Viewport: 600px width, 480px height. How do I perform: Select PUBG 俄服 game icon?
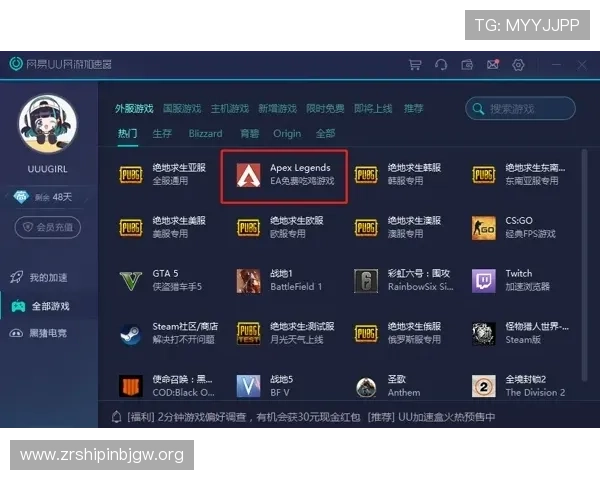tap(366, 334)
